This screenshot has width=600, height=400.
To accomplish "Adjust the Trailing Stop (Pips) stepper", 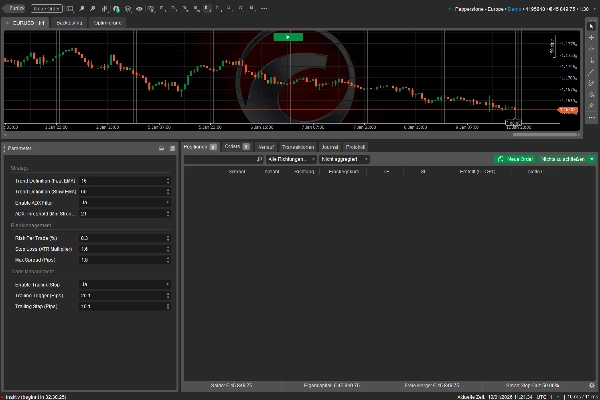I will tap(168, 306).
